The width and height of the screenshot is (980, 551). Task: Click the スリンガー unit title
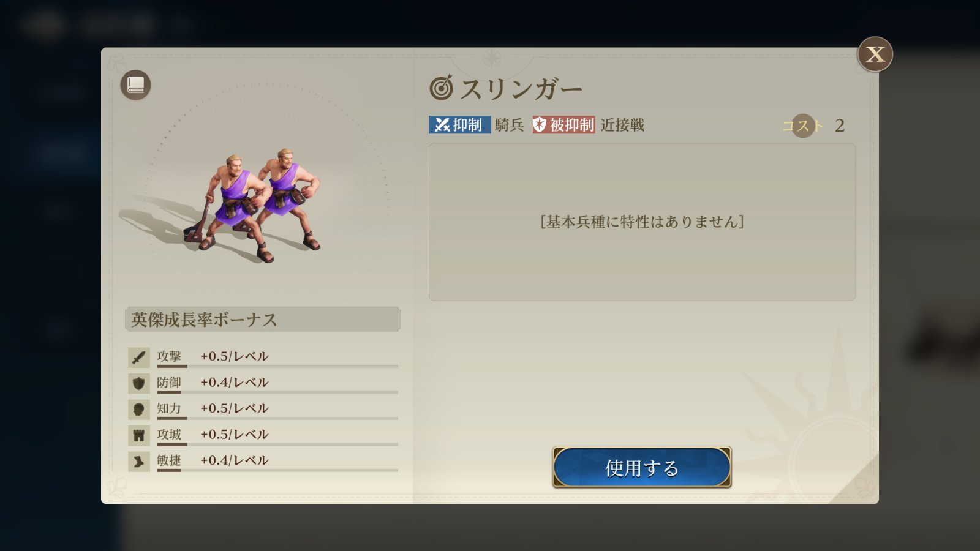pyautogui.click(x=521, y=89)
